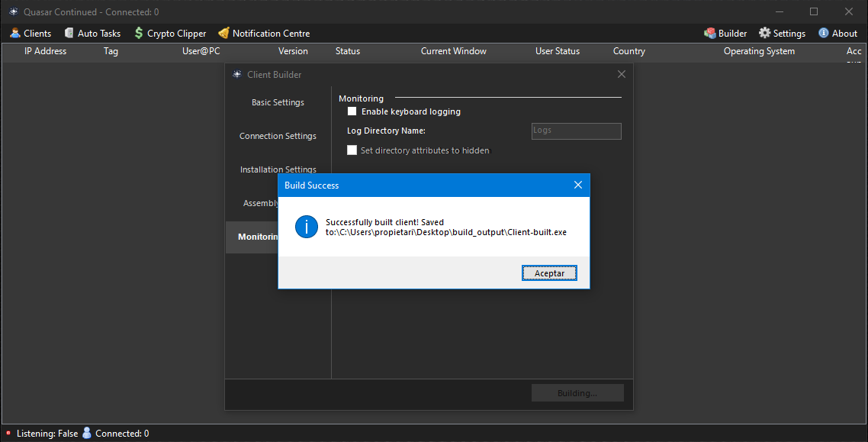
Task: Sort by Country column header
Action: pos(628,51)
